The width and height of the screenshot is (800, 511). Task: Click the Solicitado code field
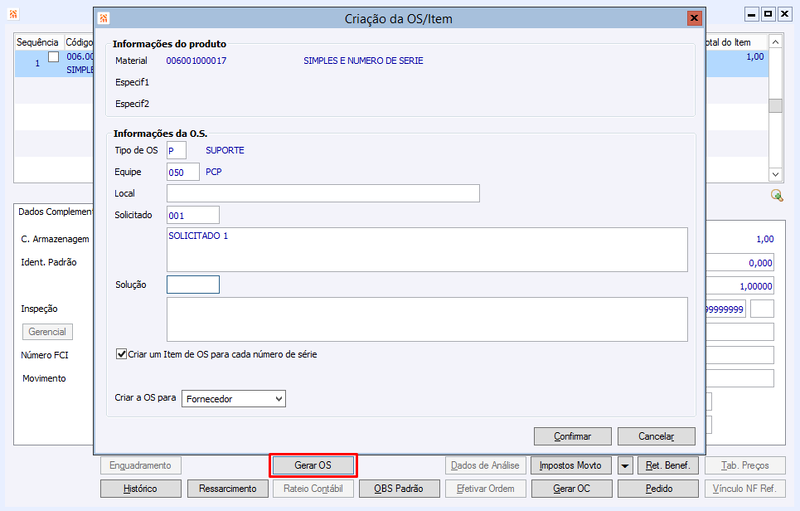(193, 215)
